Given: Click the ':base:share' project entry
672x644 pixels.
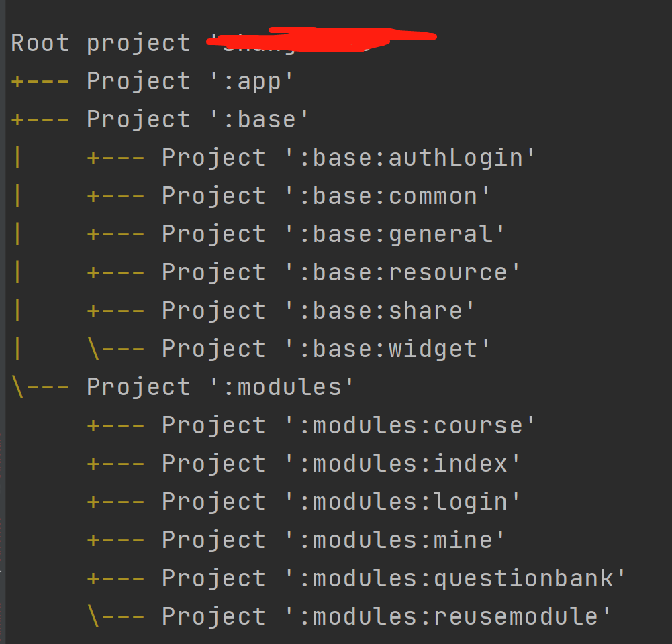Looking at the screenshot, I should point(318,311).
